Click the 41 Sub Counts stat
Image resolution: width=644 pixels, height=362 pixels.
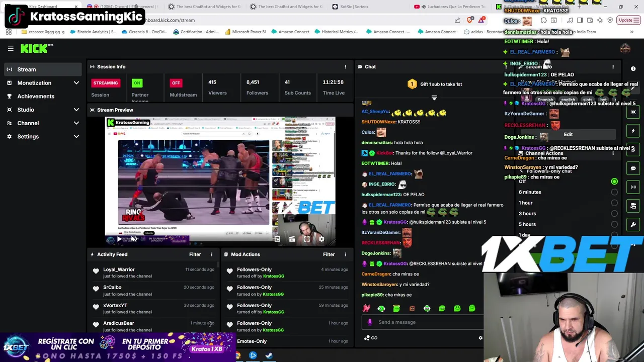tap(297, 87)
